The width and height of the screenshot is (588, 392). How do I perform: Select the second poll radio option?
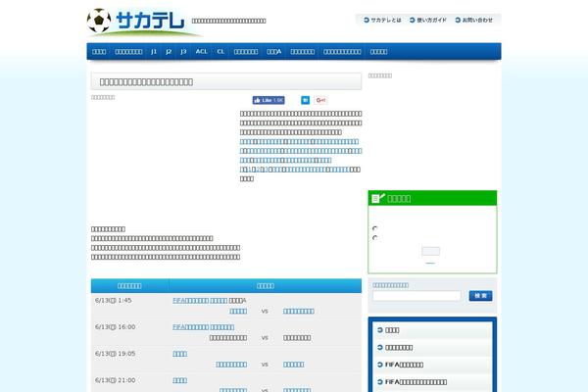375,237
